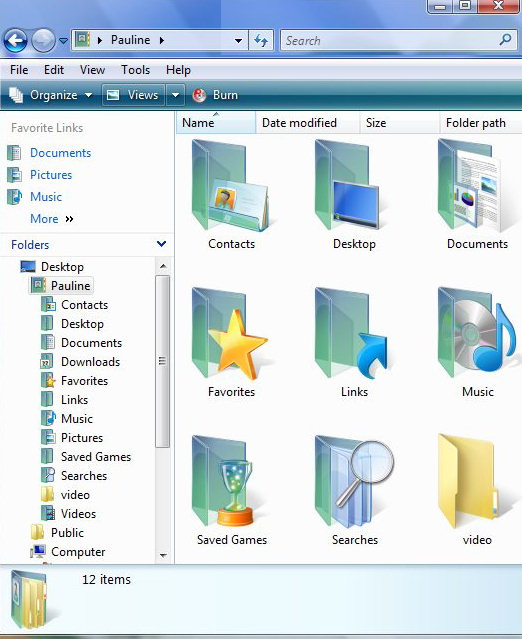Select the Music folder icon in file view
The width and height of the screenshot is (522, 639).
point(477,333)
